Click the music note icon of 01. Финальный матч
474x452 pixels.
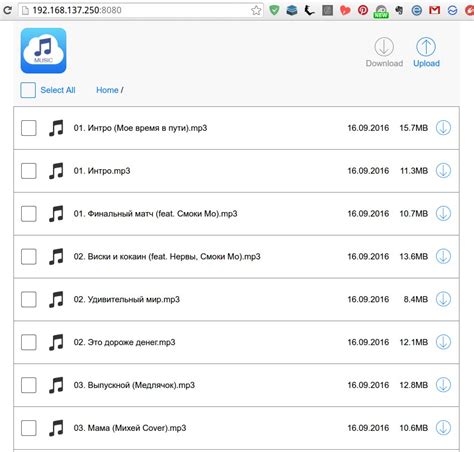56,214
